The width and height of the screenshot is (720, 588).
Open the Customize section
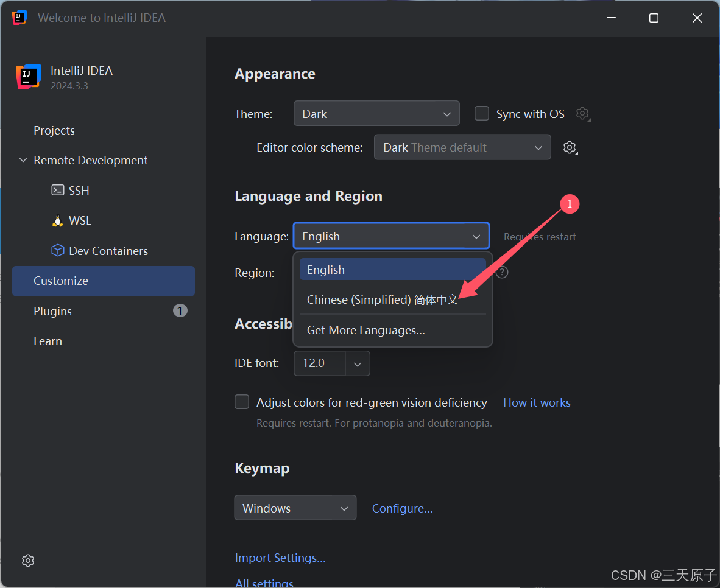pyautogui.click(x=104, y=281)
